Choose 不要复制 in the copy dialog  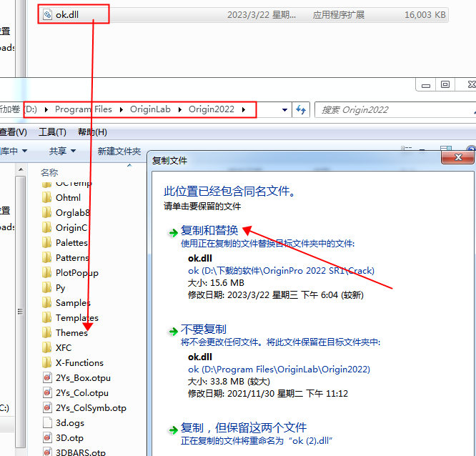(204, 329)
